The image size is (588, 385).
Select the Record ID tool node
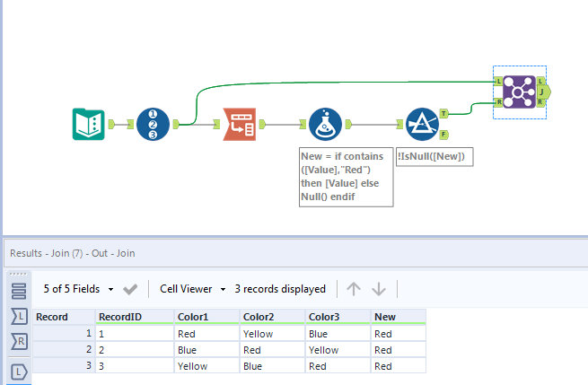[x=153, y=125]
